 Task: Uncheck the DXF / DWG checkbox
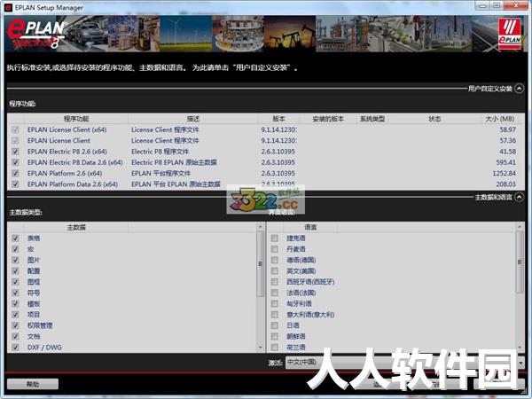point(15,347)
